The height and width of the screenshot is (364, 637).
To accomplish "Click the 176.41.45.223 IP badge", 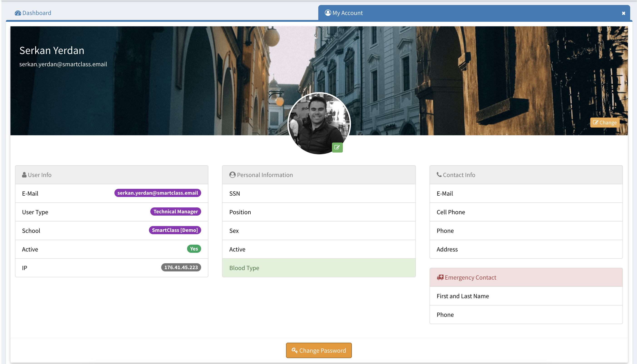I will (x=181, y=267).
